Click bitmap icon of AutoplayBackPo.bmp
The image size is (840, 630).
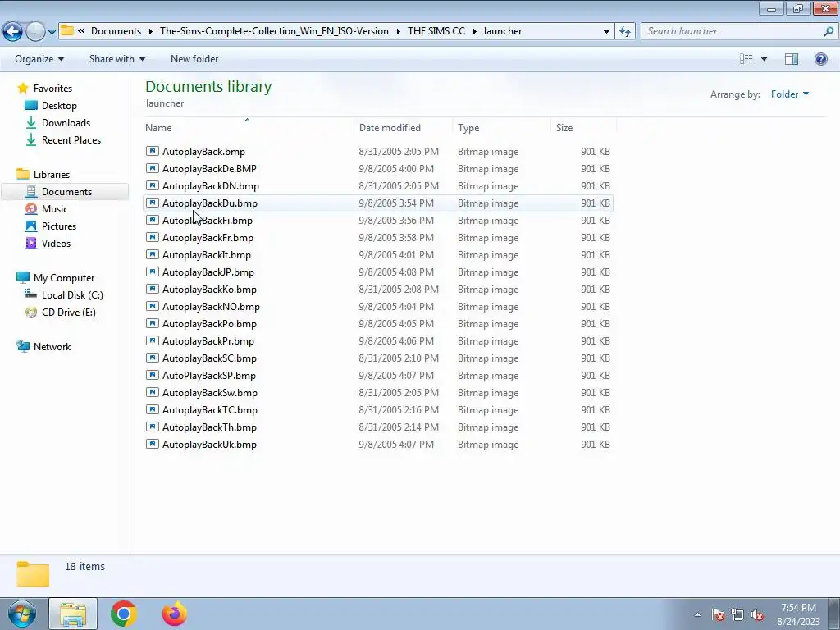[152, 323]
